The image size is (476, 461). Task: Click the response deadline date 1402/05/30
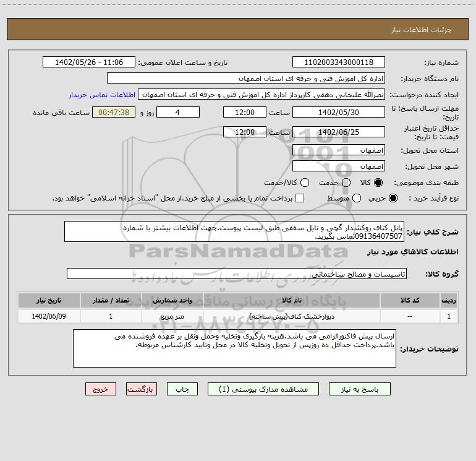tap(339, 112)
